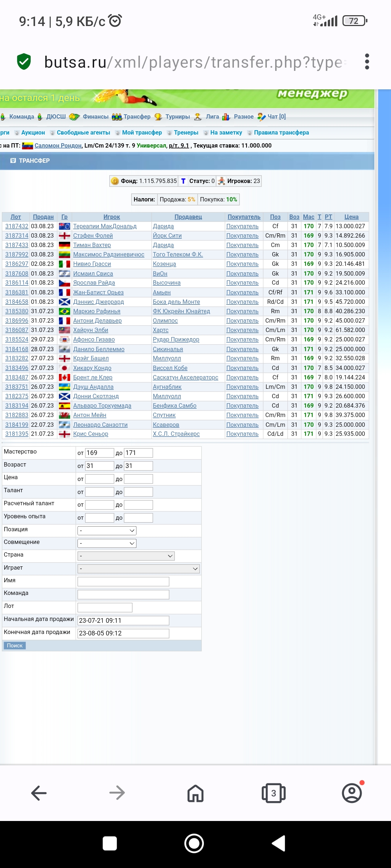
Task: Open browser three-dot menu
Action: (x=367, y=62)
